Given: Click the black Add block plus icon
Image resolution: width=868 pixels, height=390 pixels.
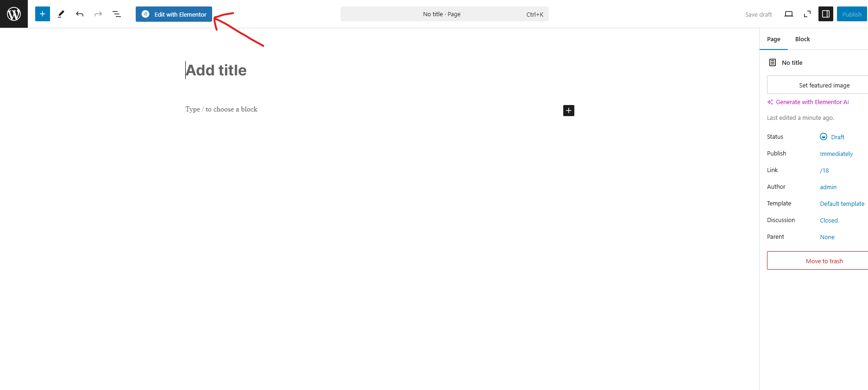Looking at the screenshot, I should 569,111.
